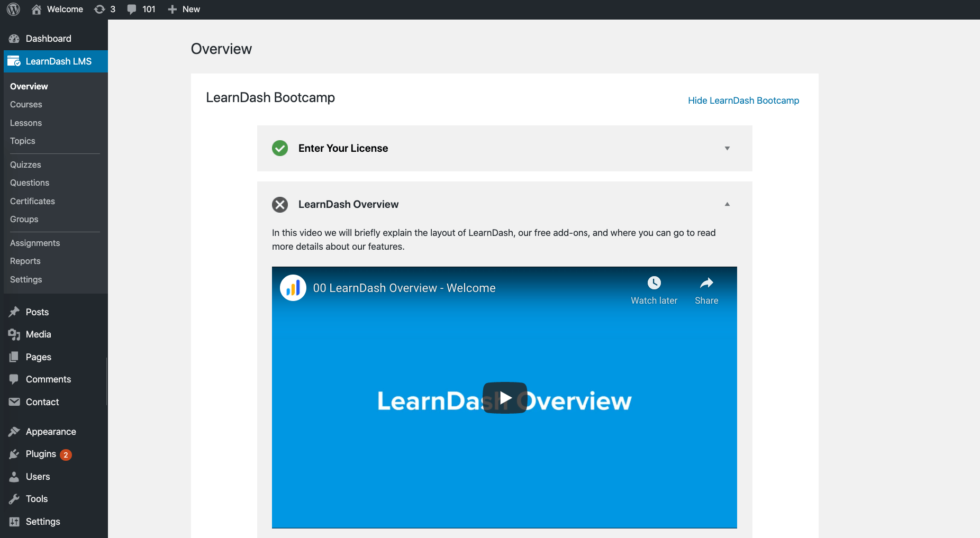The image size is (980, 538).
Task: Click the green license completed checkmark
Action: coord(280,148)
